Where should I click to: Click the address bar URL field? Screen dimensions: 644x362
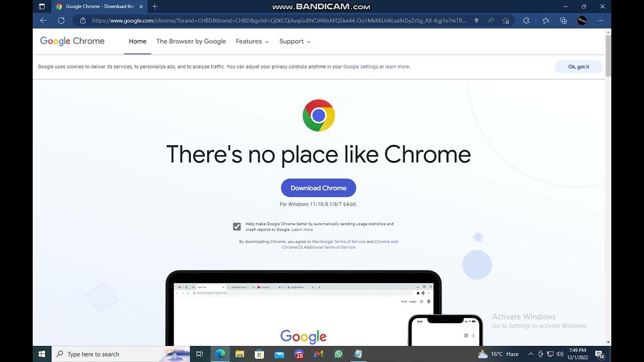[x=279, y=21]
